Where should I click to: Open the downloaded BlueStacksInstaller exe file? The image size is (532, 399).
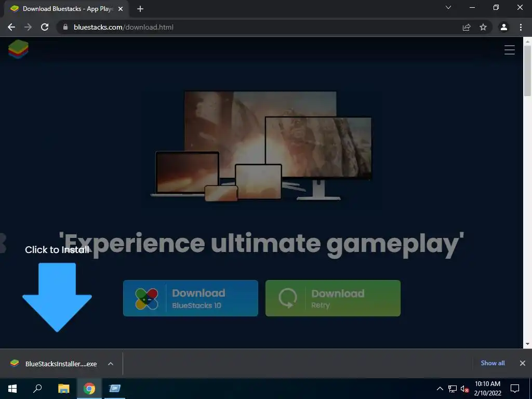[54, 363]
